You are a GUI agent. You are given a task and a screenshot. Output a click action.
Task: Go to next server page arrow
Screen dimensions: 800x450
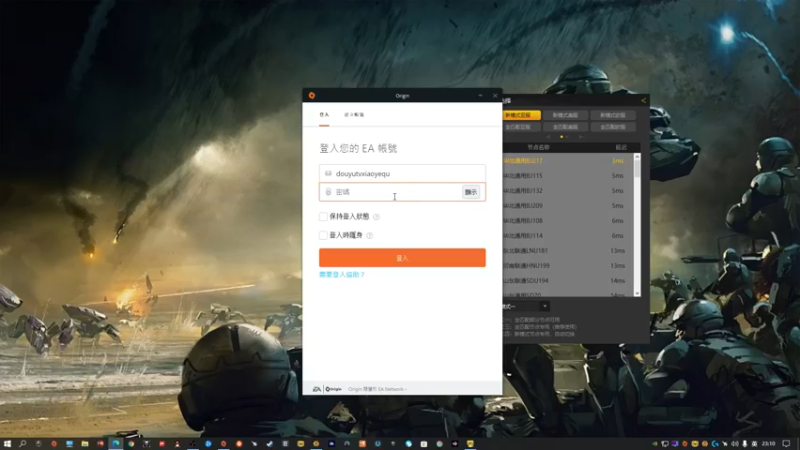(581, 137)
